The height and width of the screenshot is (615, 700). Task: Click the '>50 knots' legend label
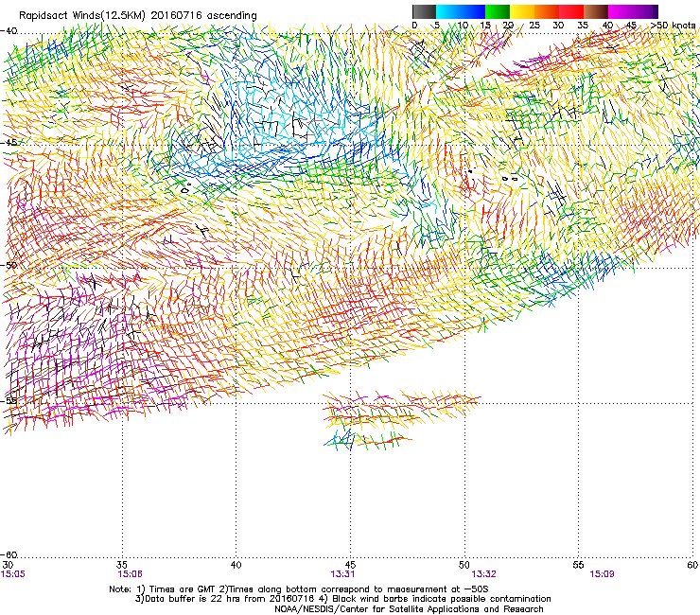(673, 26)
